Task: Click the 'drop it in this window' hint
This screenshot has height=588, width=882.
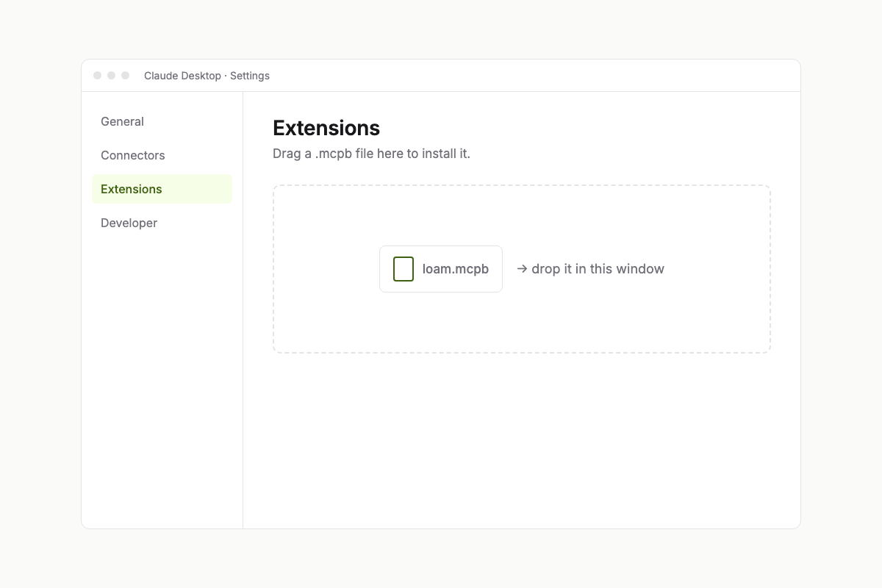Action: pyautogui.click(x=590, y=269)
